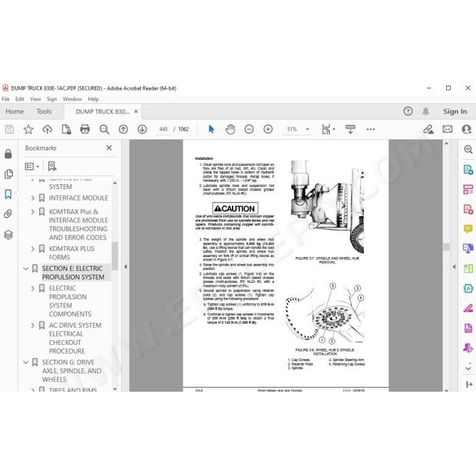Select the arrow Selection tool
The height and width of the screenshot is (476, 476).
coord(211,129)
